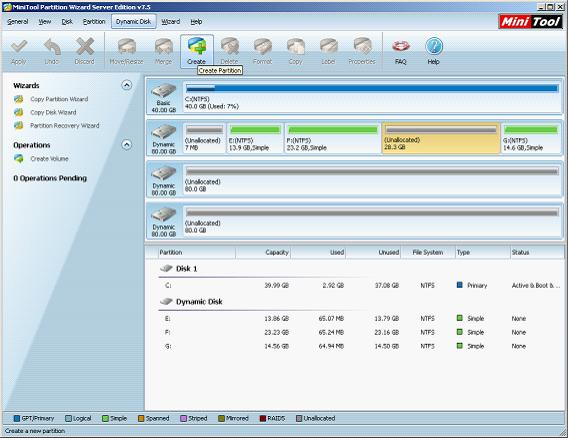This screenshot has height=438, width=568.
Task: Click the "0 Operations Pending" text
Action: pos(50,178)
